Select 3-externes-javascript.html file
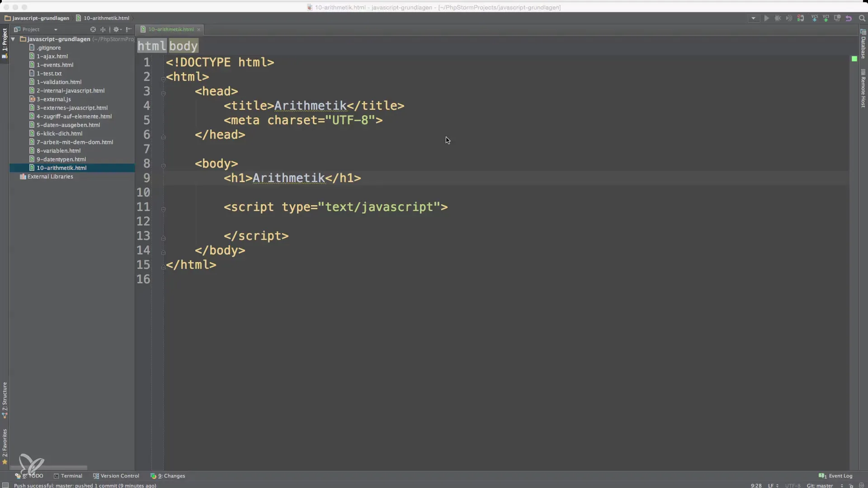Image resolution: width=868 pixels, height=488 pixels. pyautogui.click(x=72, y=108)
